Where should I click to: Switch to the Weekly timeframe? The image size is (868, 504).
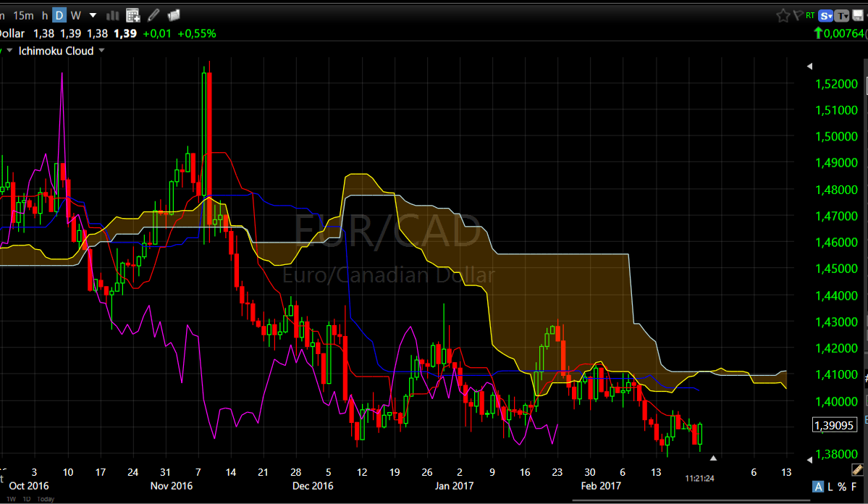click(x=75, y=15)
